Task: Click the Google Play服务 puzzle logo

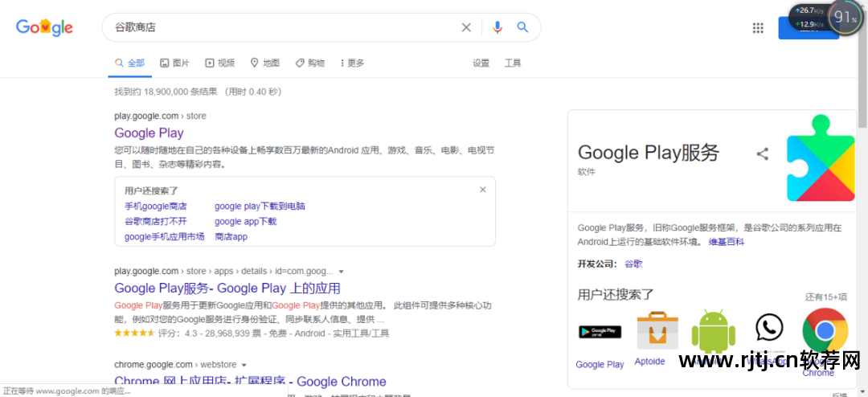Action: 821,158
